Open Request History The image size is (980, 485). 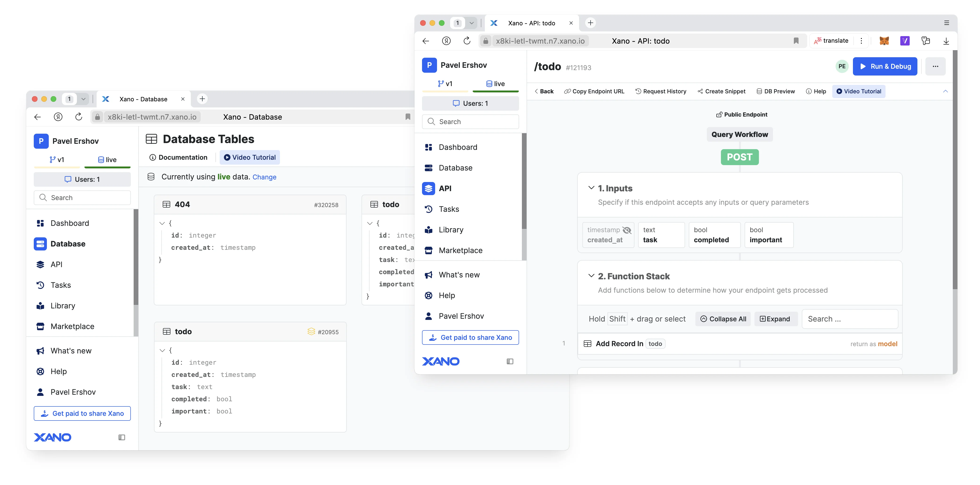tap(661, 91)
